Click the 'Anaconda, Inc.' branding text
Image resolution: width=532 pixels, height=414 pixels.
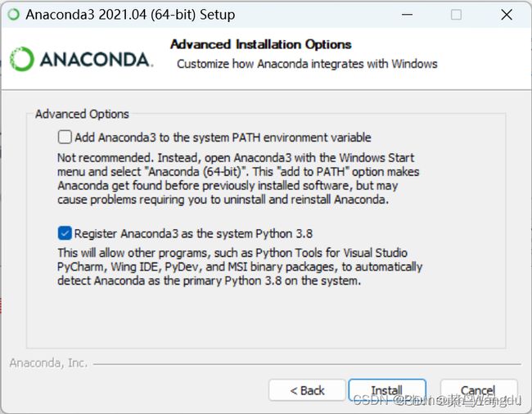(x=48, y=363)
